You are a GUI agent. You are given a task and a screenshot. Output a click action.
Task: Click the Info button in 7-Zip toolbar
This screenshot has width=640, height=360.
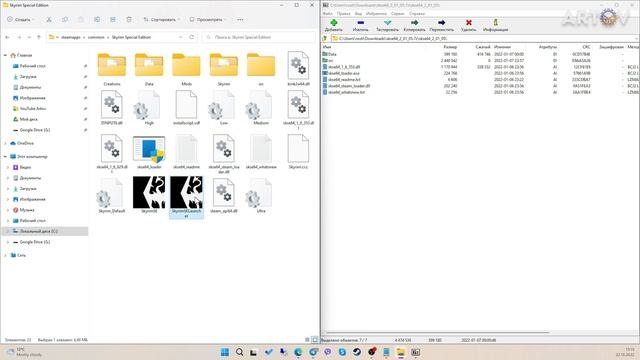(496, 25)
